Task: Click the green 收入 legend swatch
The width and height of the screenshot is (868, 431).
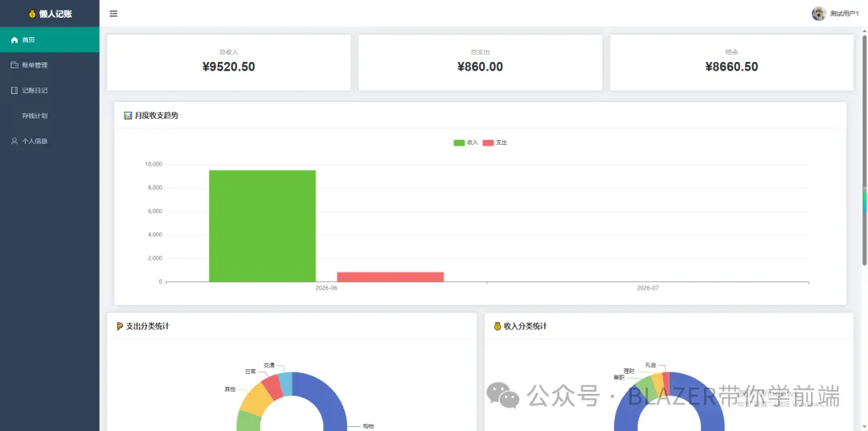Action: click(x=459, y=143)
